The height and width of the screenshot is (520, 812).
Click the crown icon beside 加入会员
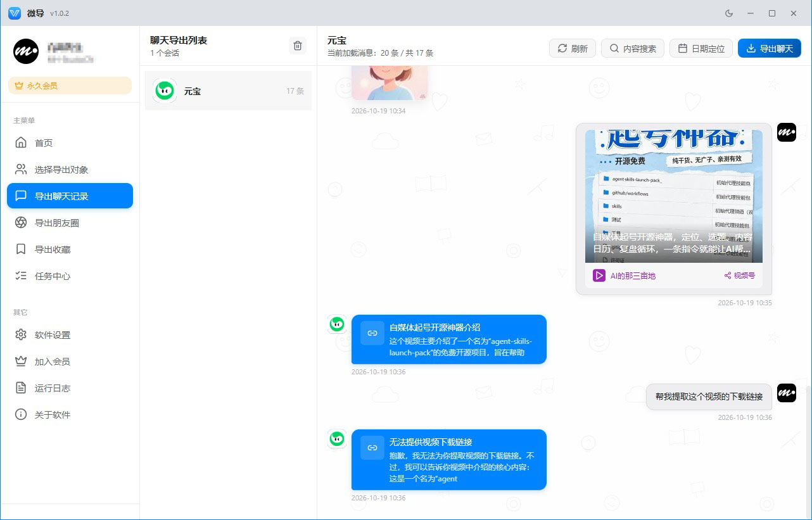[21, 362]
